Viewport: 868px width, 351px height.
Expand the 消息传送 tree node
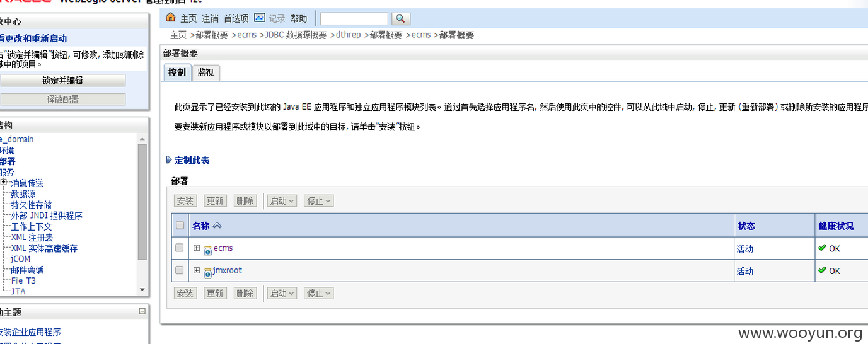[4, 182]
